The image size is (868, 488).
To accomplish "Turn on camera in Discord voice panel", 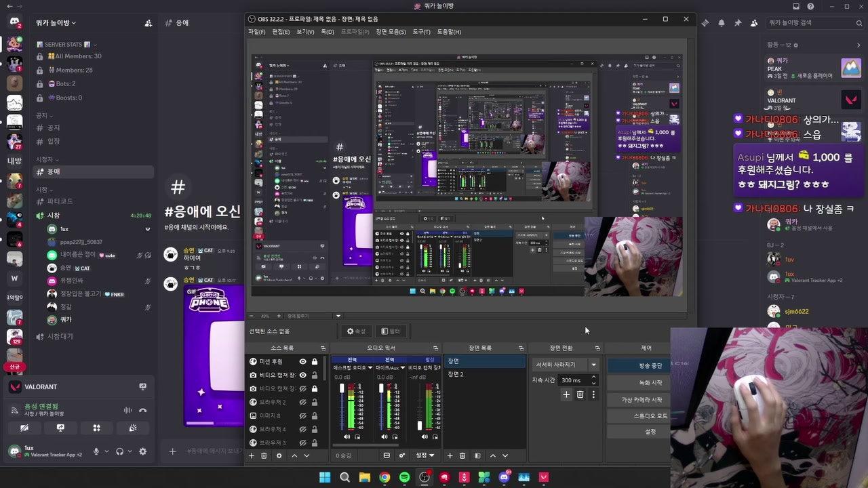I will [24, 428].
